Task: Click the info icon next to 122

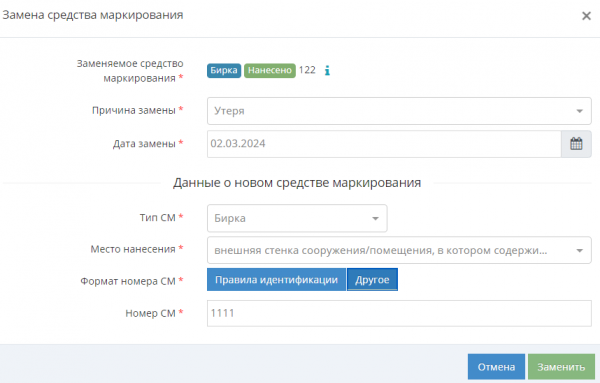Action: pos(327,70)
